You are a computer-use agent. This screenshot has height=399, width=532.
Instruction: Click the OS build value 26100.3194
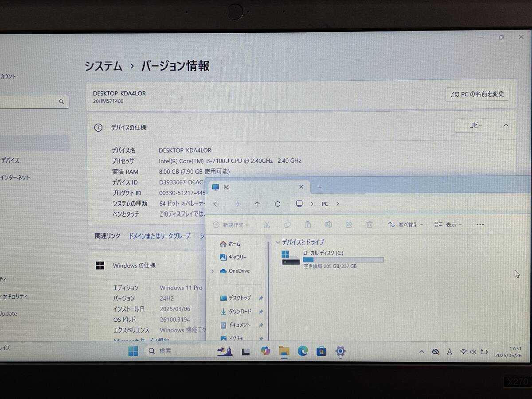pyautogui.click(x=175, y=319)
